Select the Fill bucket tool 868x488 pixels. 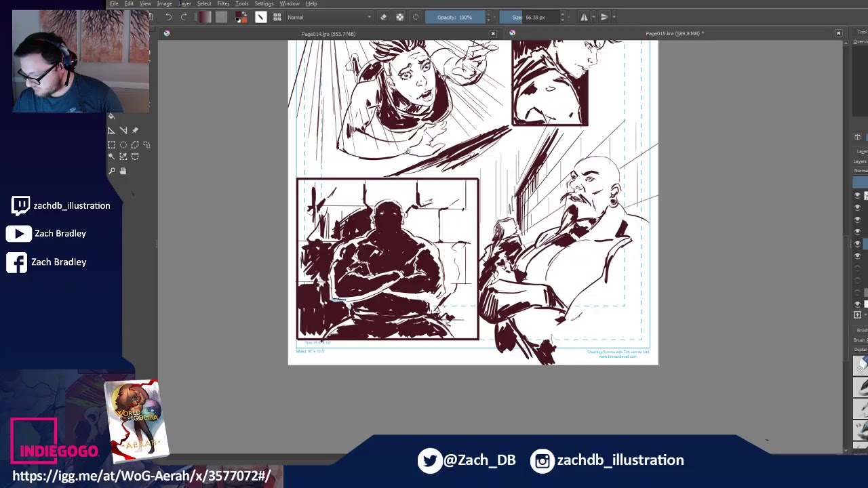click(x=112, y=117)
